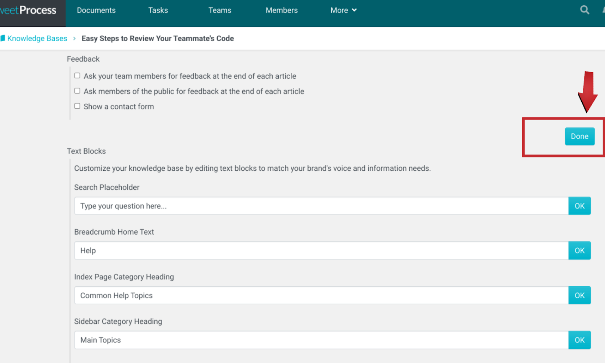Image resolution: width=606 pixels, height=364 pixels.
Task: Click the Feedback section heading
Action: pos(83,59)
